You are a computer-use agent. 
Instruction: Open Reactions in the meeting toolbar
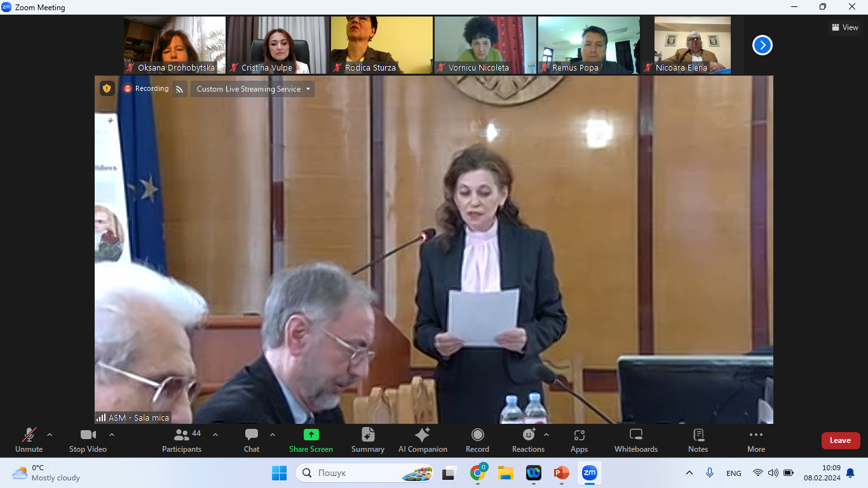click(529, 440)
